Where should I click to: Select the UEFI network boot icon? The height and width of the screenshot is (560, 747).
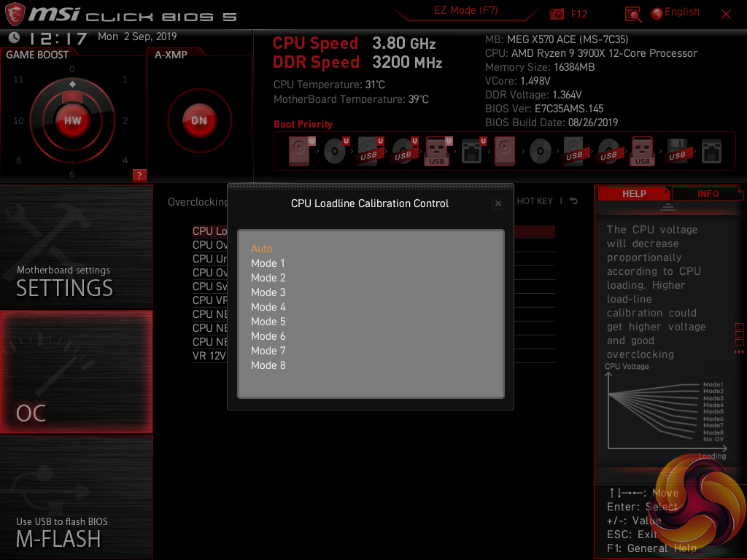[x=473, y=151]
